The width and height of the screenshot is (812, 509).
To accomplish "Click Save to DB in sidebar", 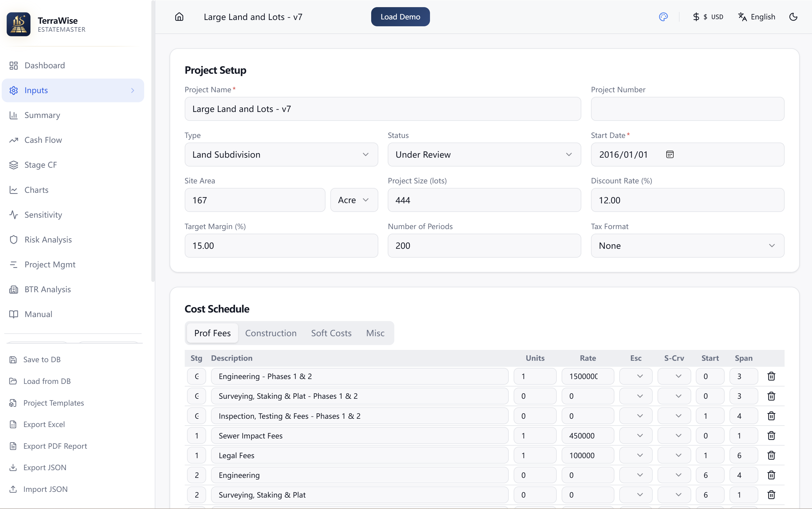I will coord(42,360).
